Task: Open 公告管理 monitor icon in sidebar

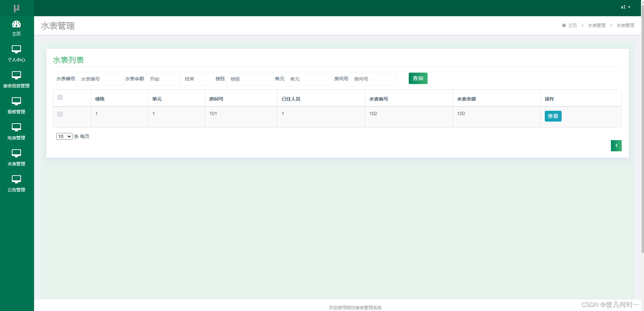Action: pyautogui.click(x=16, y=179)
